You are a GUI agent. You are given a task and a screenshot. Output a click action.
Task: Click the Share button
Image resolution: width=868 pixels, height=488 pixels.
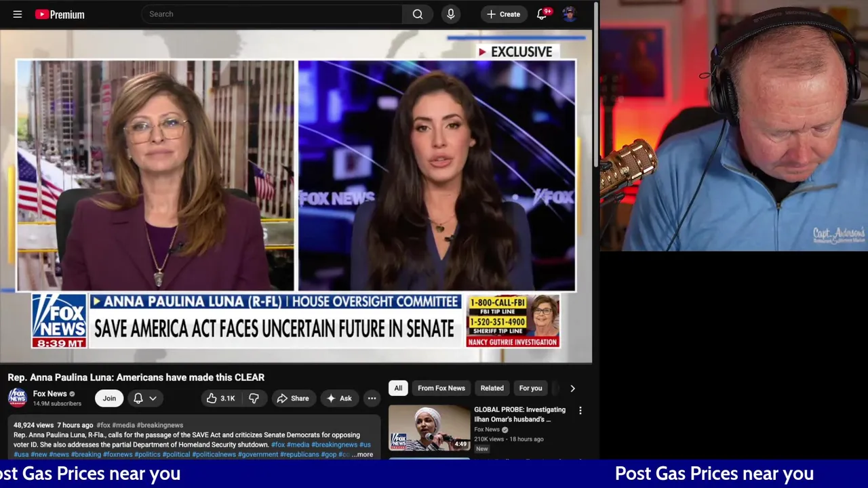(x=293, y=399)
